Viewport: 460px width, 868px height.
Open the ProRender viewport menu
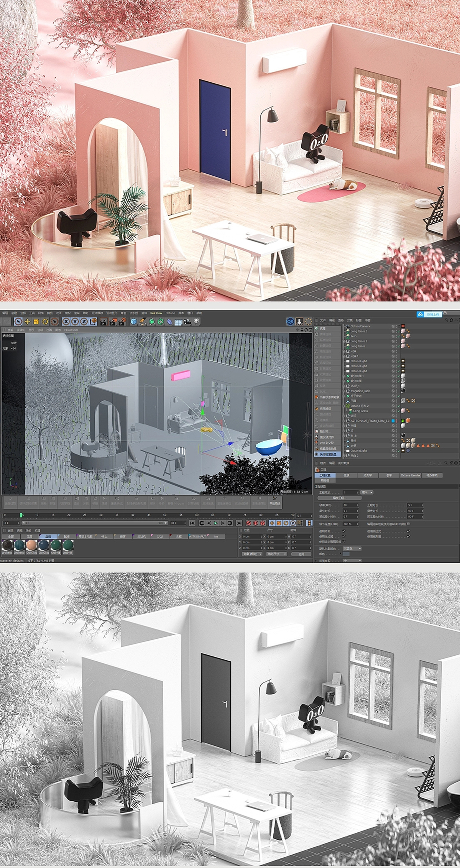[x=71, y=330]
